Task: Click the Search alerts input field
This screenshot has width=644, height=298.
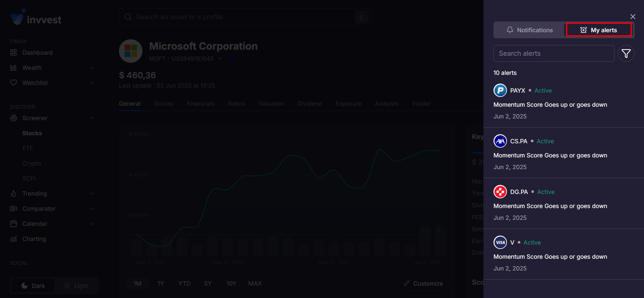Action: pos(554,53)
